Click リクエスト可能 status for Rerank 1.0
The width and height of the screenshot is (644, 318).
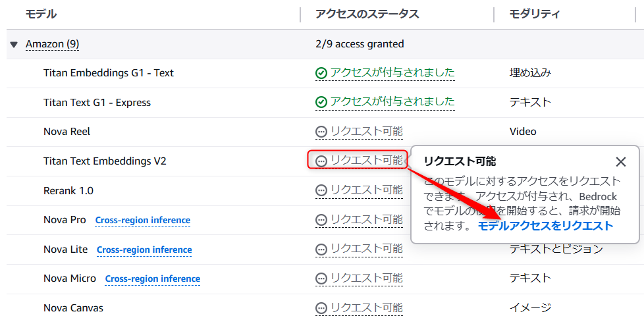tap(359, 190)
